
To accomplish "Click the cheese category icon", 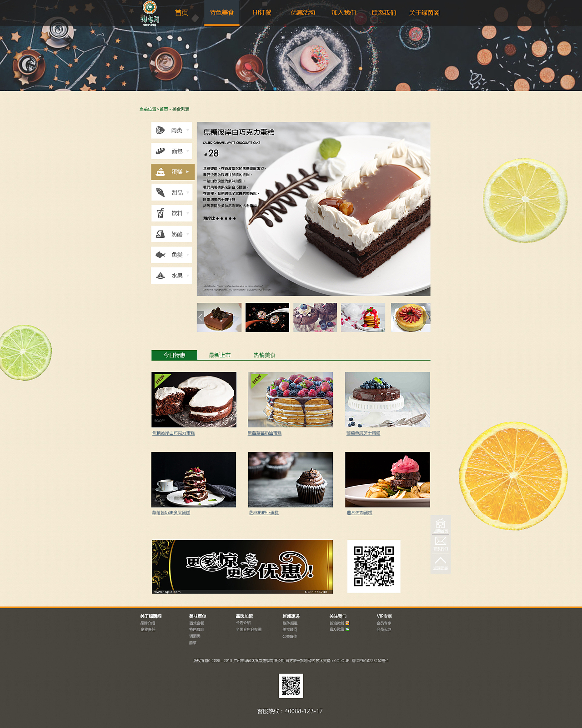I will point(160,234).
